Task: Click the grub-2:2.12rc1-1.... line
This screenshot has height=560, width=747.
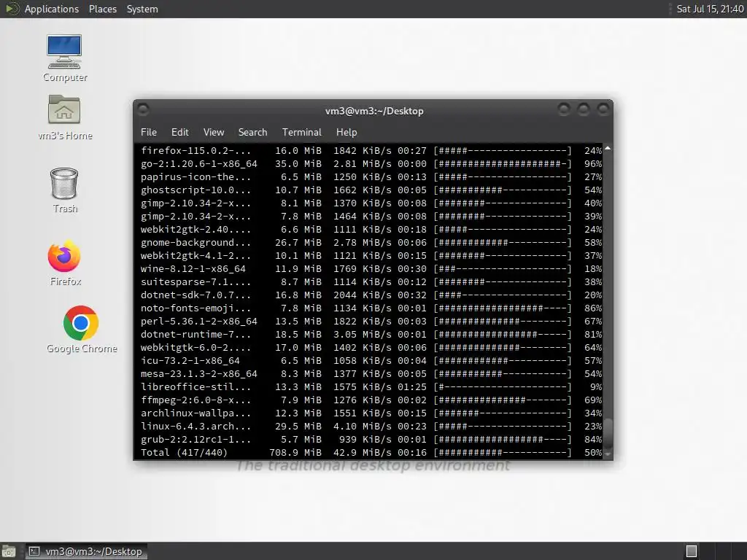Action: (371, 440)
